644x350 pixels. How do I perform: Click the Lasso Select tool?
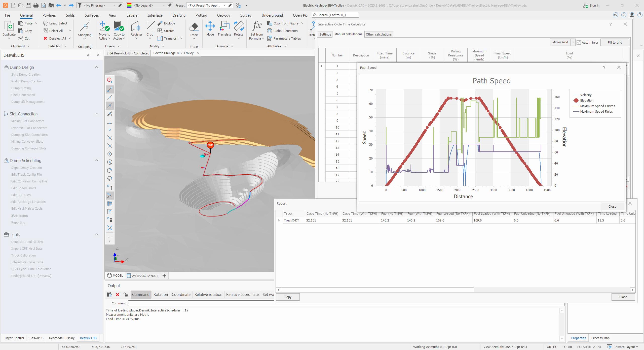[55, 23]
